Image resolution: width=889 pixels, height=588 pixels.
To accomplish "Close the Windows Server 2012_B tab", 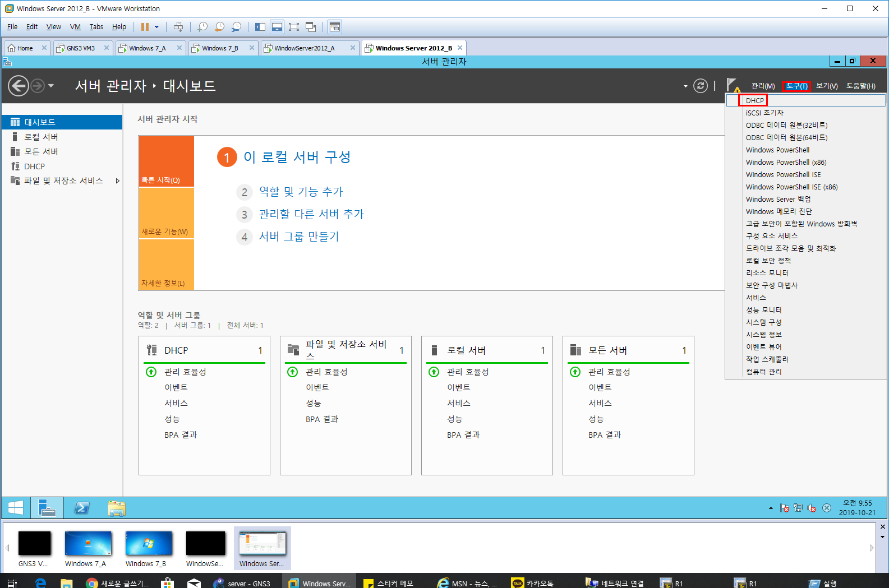I will pyautogui.click(x=460, y=48).
